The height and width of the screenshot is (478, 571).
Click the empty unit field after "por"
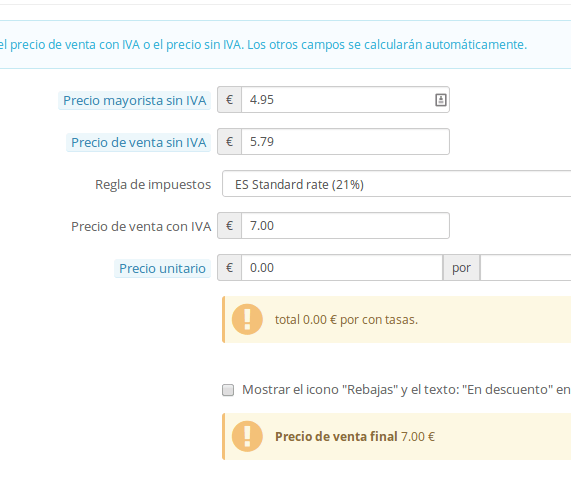point(525,268)
